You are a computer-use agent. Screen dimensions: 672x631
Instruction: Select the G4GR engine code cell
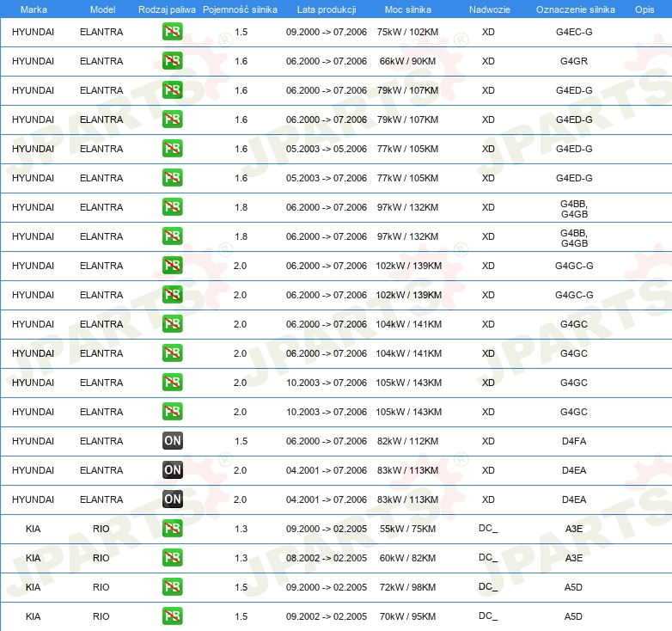(574, 61)
